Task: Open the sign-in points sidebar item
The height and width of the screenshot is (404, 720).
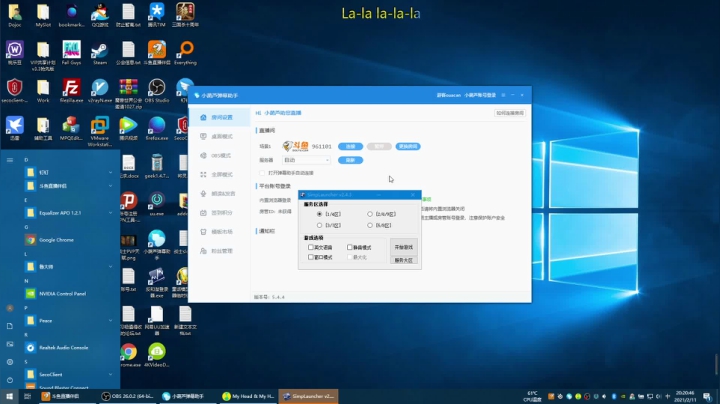Action: [219, 213]
